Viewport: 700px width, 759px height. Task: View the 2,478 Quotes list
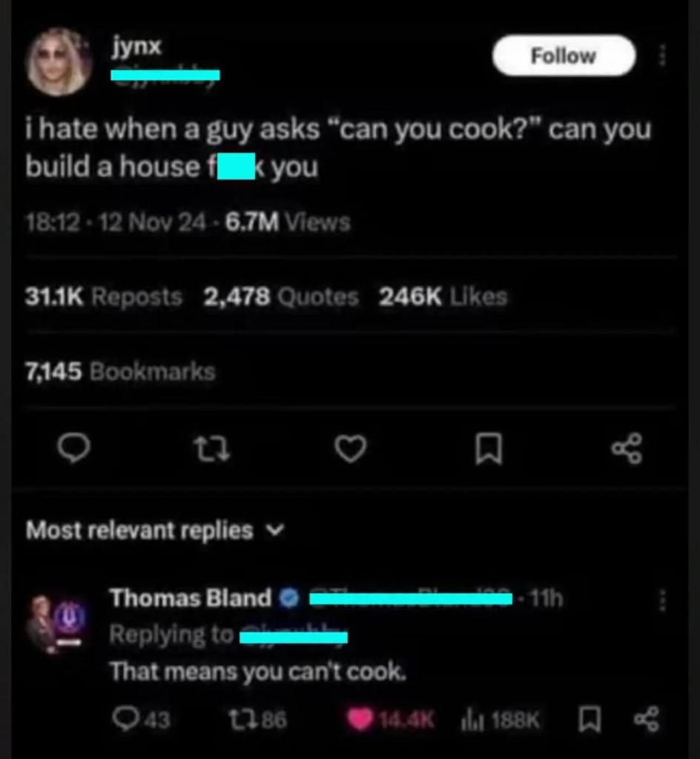pos(281,296)
